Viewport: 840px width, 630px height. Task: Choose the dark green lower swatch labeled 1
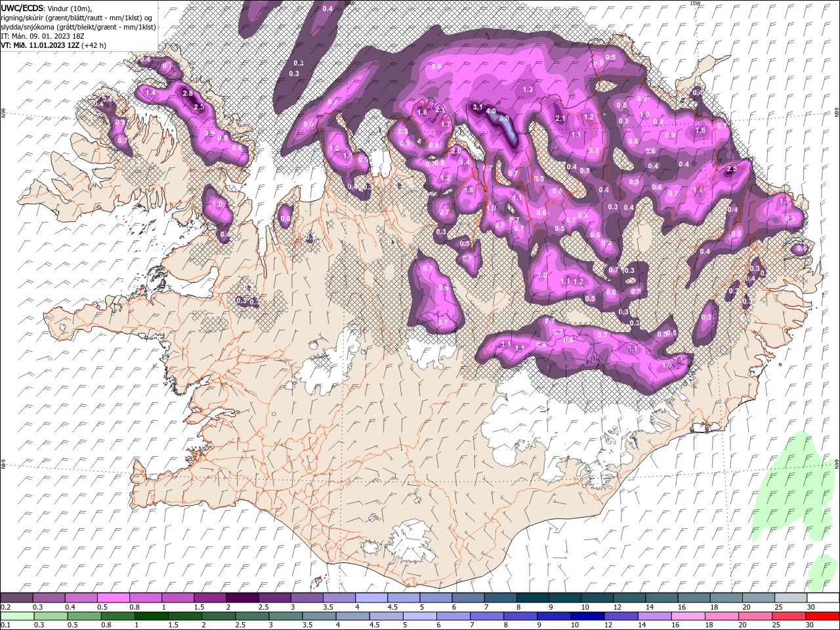152,616
